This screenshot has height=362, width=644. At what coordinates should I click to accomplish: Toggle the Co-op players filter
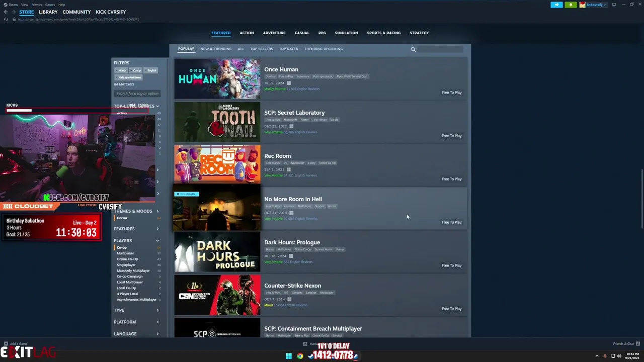pos(137,247)
